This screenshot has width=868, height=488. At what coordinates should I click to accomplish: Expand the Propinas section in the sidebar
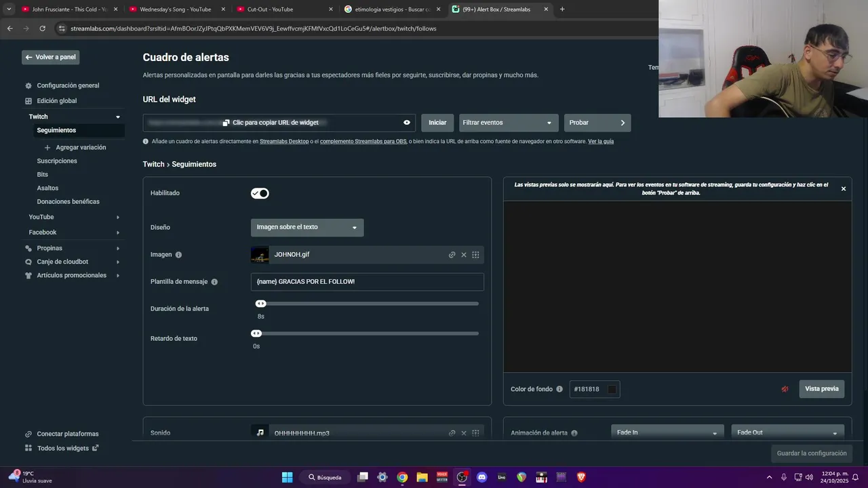point(118,249)
